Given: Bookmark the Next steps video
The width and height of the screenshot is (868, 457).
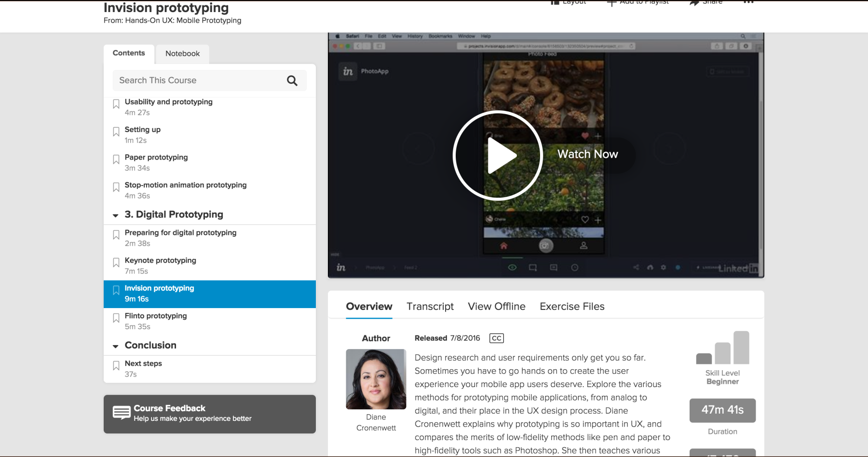Looking at the screenshot, I should pos(116,366).
